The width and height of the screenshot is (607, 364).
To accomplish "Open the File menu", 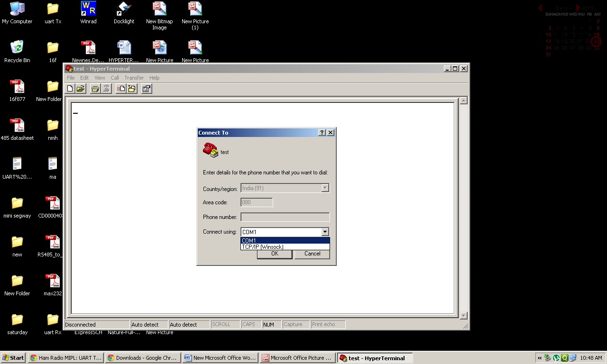I will click(x=71, y=78).
